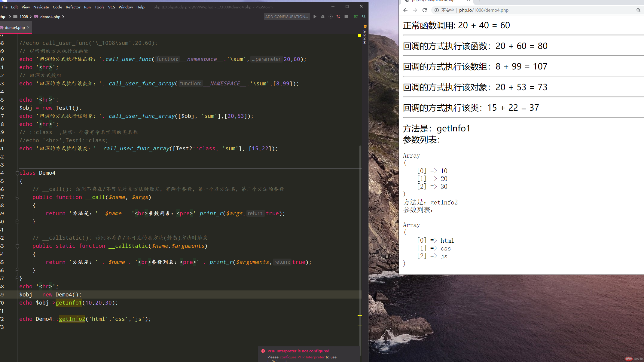Image resolution: width=644 pixels, height=362 pixels.
Task: Collapse class Demo4 fold marker
Action: click(x=17, y=173)
